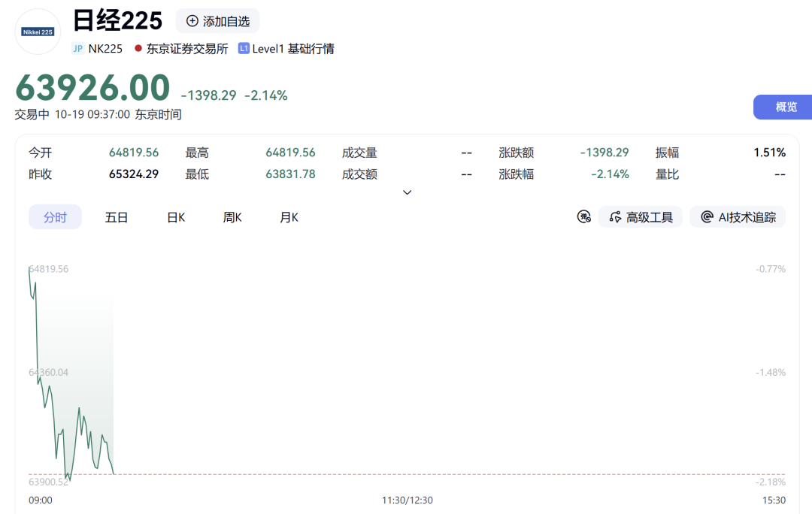
Task: Click the 今开 value 64819.56
Action: tap(134, 153)
